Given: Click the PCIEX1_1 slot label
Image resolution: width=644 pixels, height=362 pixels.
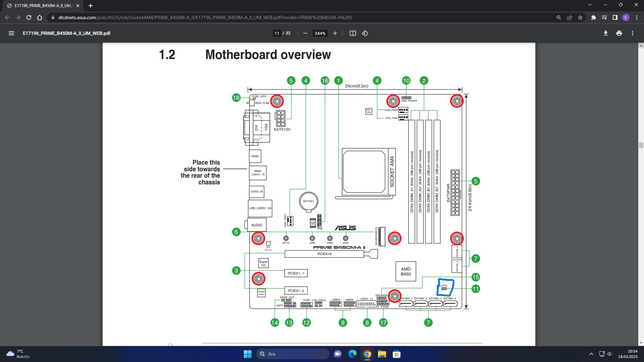Looking at the screenshot, I should (296, 273).
